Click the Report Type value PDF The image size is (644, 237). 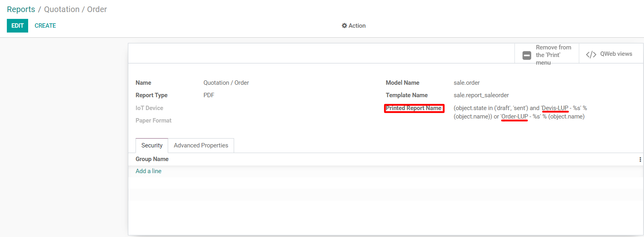[209, 95]
